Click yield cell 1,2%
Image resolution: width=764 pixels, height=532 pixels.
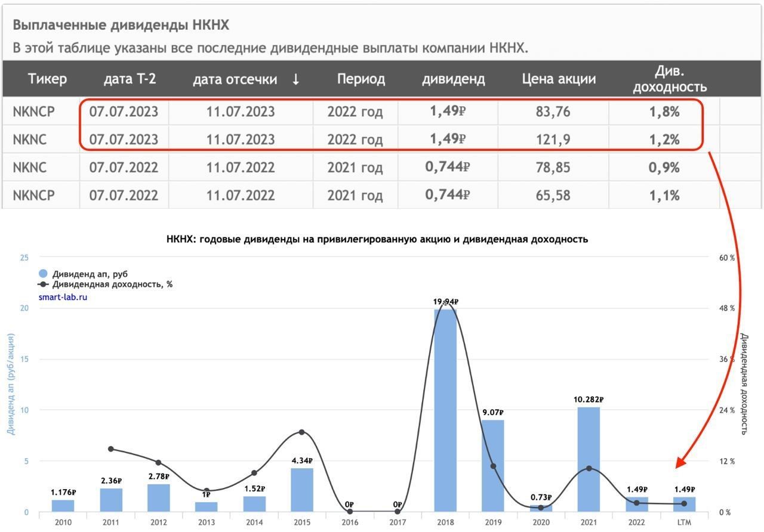664,140
